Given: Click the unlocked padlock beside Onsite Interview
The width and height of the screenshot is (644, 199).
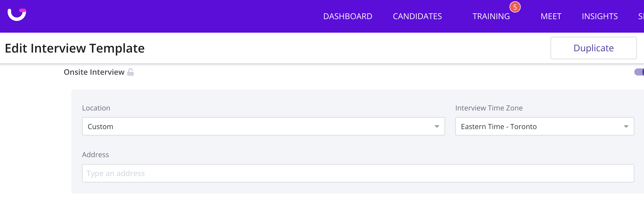Looking at the screenshot, I should click(x=130, y=72).
